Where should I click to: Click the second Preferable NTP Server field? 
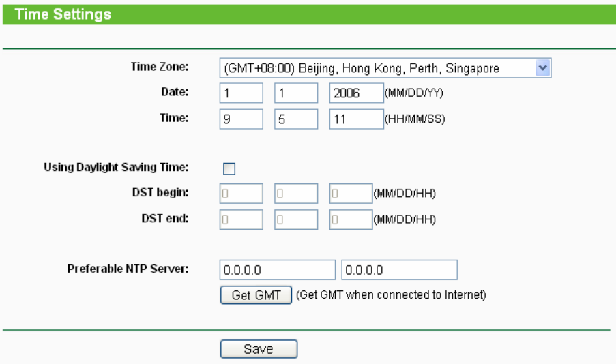pos(400,270)
